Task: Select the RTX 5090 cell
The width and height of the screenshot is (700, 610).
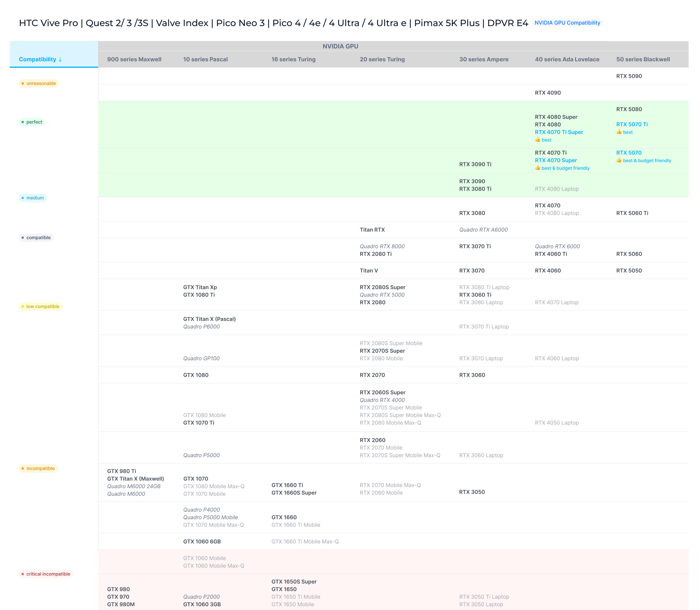Action: [x=629, y=76]
